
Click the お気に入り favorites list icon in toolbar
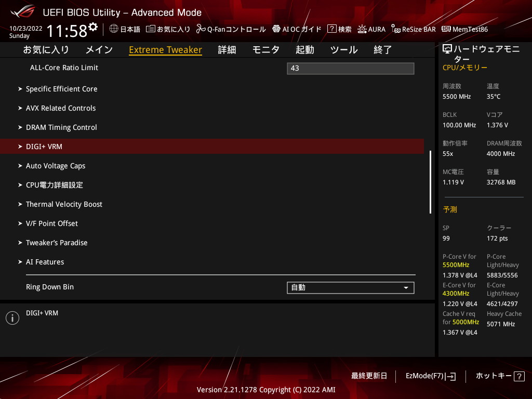(150, 29)
